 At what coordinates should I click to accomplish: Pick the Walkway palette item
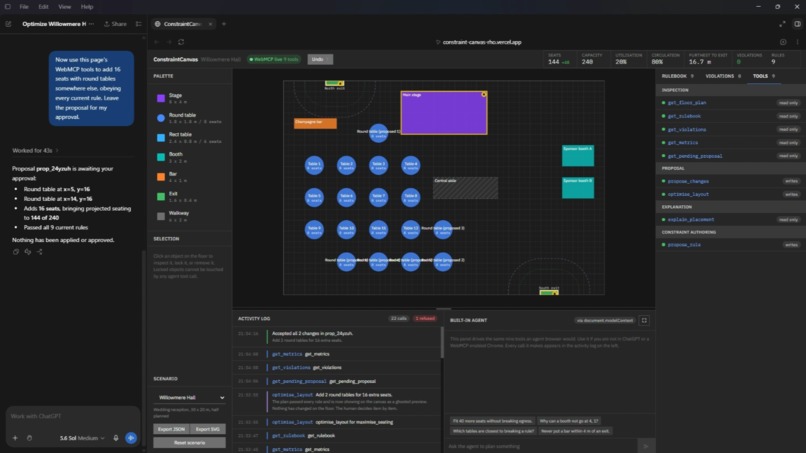[x=189, y=216]
